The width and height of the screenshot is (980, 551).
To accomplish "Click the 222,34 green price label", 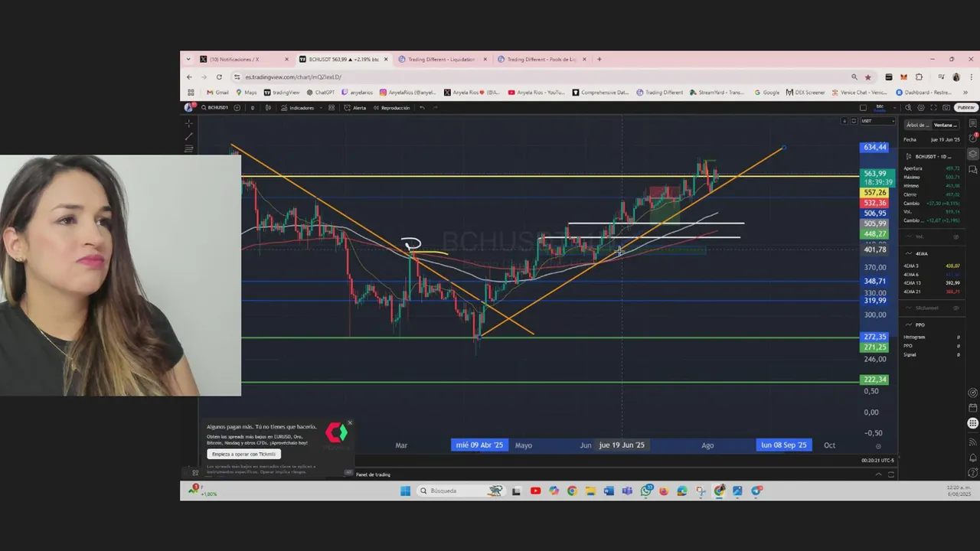I will tap(874, 380).
